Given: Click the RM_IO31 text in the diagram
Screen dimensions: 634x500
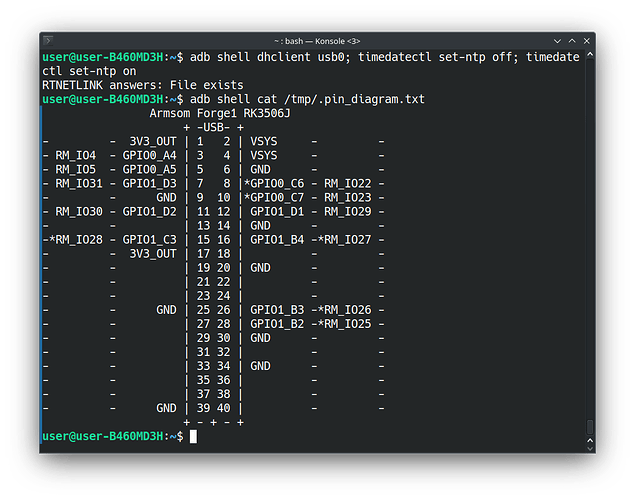Looking at the screenshot, I should click(x=79, y=184).
